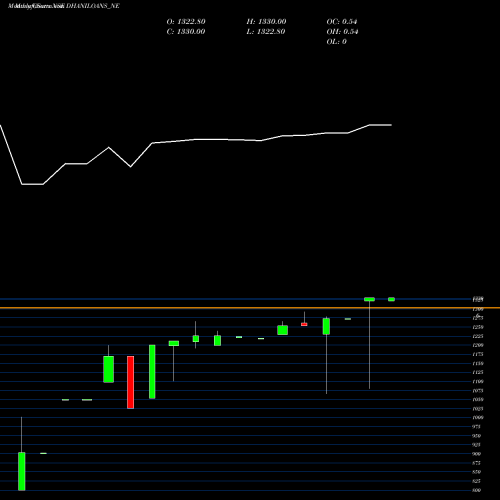Click the 975 price axis label
This screenshot has height=500, width=500.
click(477, 427)
